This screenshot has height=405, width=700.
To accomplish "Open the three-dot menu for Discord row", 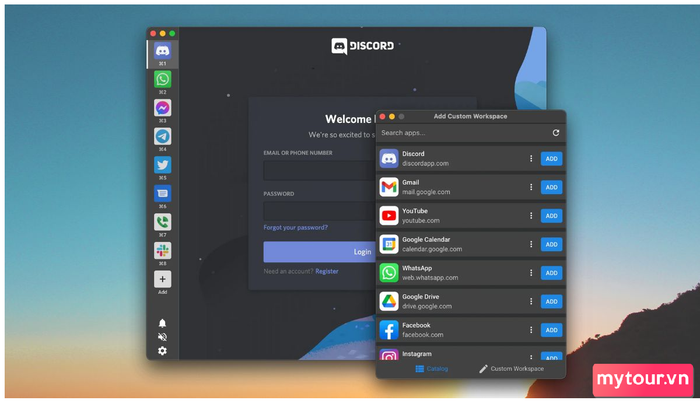I will 531,159.
